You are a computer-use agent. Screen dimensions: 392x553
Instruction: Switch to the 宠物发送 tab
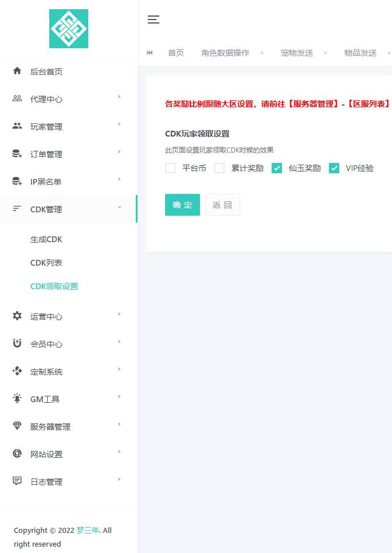pos(297,53)
